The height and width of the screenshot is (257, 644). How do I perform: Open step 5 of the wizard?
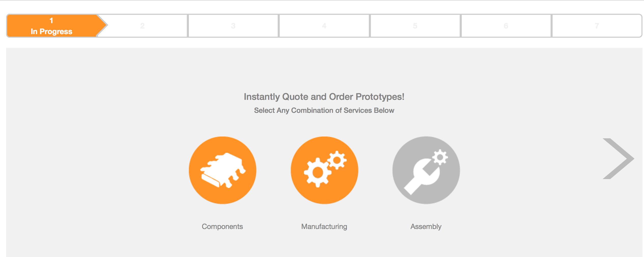(x=415, y=26)
